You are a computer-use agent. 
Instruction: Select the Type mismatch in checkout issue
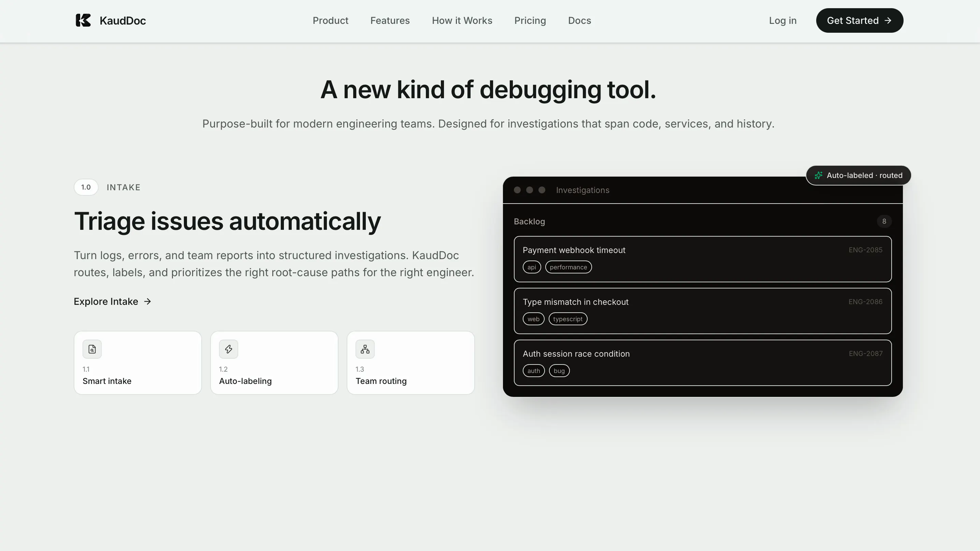coord(703,311)
